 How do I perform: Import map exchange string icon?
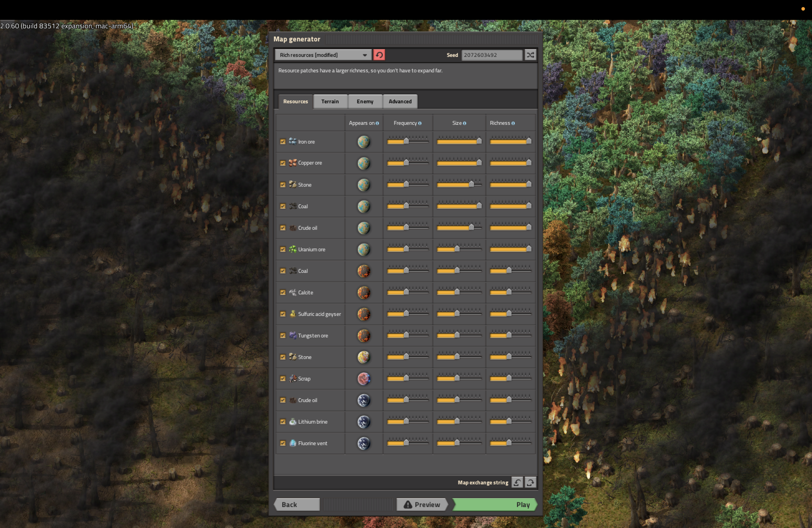coord(517,482)
